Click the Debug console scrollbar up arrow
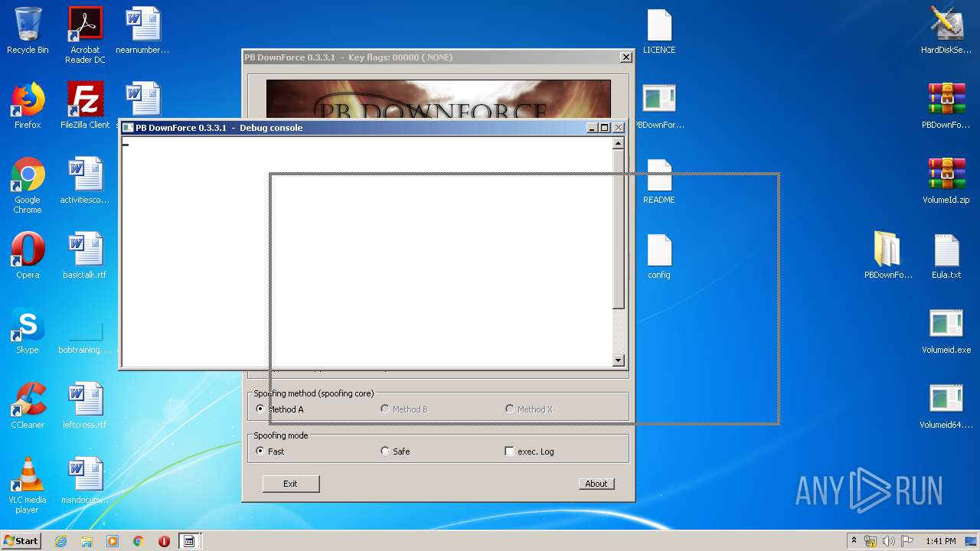The height and width of the screenshot is (551, 980). tap(619, 143)
